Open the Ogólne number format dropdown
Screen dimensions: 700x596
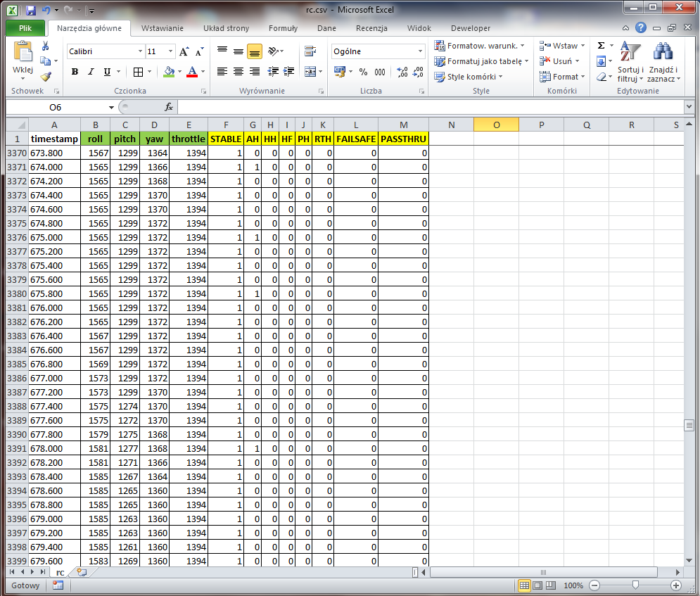(421, 51)
